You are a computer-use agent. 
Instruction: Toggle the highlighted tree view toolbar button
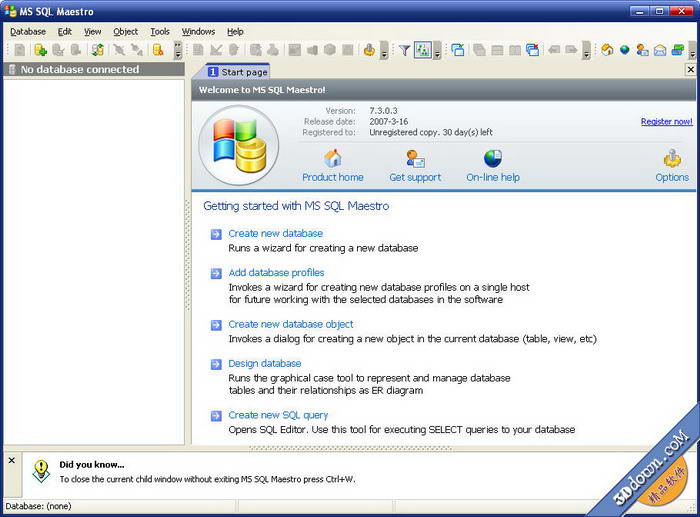point(423,50)
